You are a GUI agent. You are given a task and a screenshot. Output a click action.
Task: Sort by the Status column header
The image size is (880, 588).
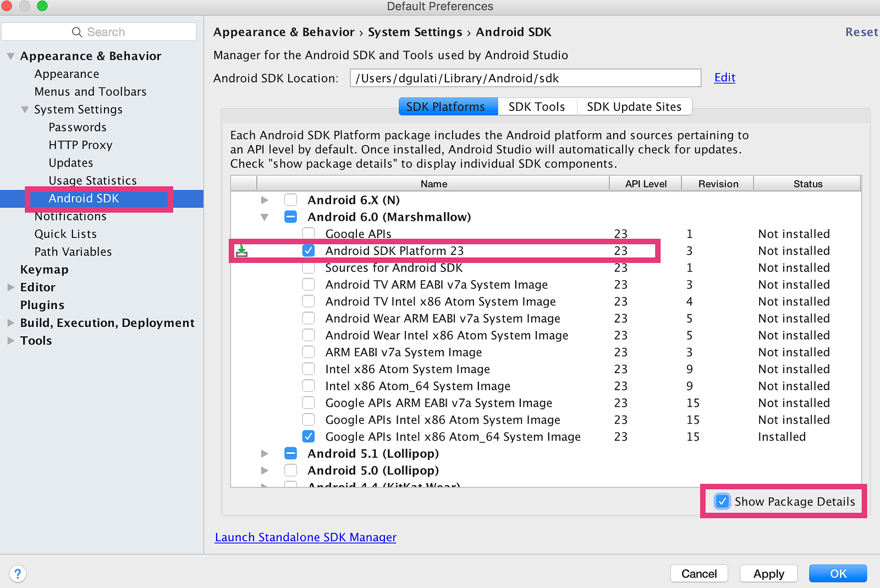pos(808,184)
